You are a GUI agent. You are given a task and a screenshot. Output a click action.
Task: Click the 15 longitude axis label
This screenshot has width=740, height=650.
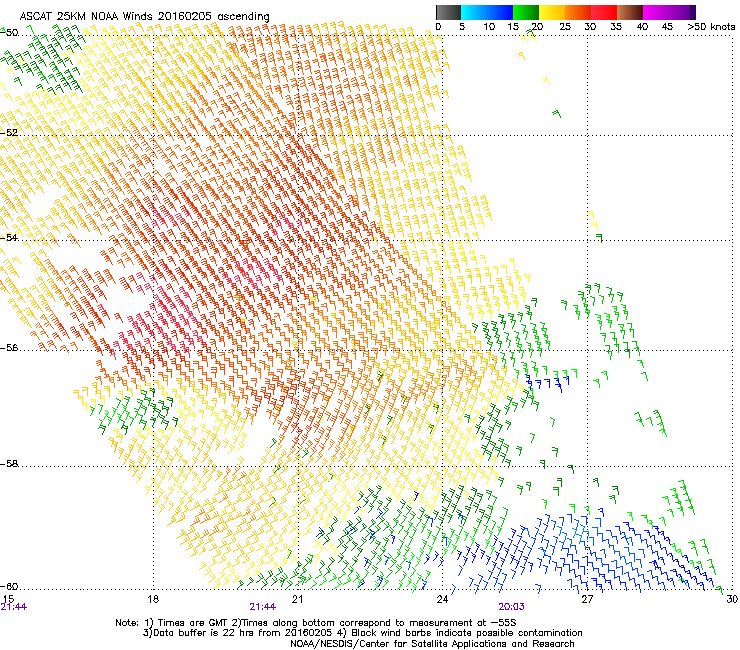[x=8, y=599]
